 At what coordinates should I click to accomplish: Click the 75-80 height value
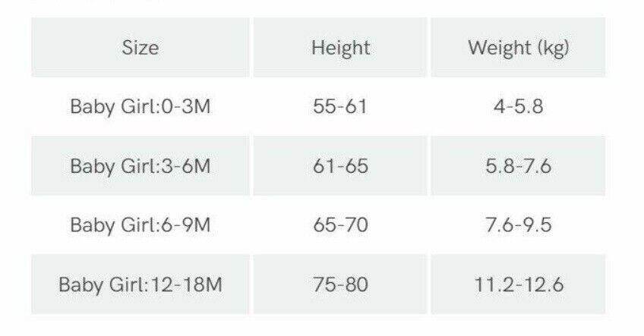point(340,285)
